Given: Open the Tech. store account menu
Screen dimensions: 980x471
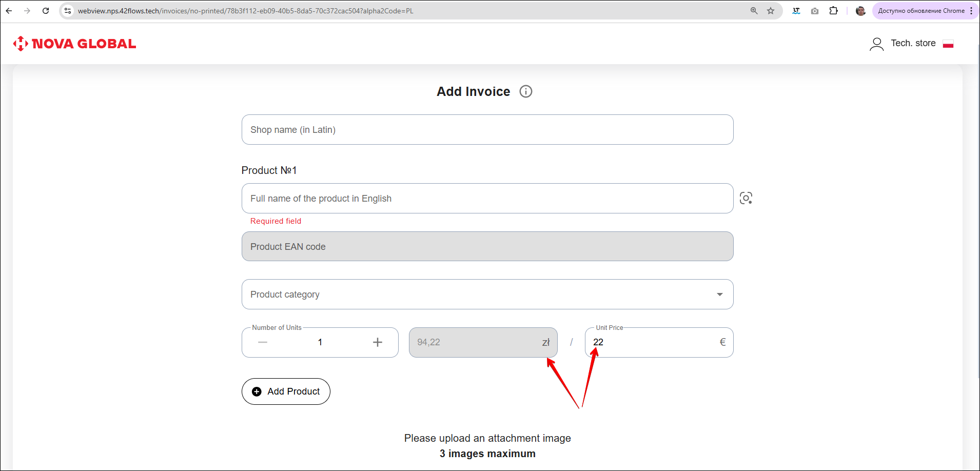Looking at the screenshot, I should (x=913, y=44).
